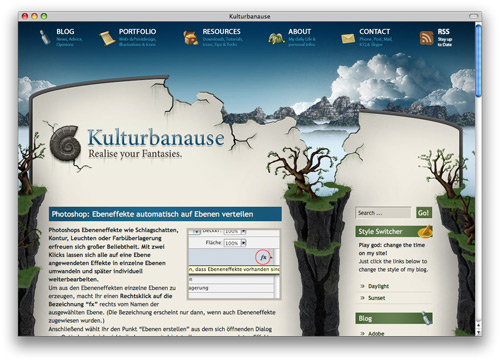Screen dimensions: 500x361
Task: Subscribe via the RSS navigation item
Action: (443, 32)
